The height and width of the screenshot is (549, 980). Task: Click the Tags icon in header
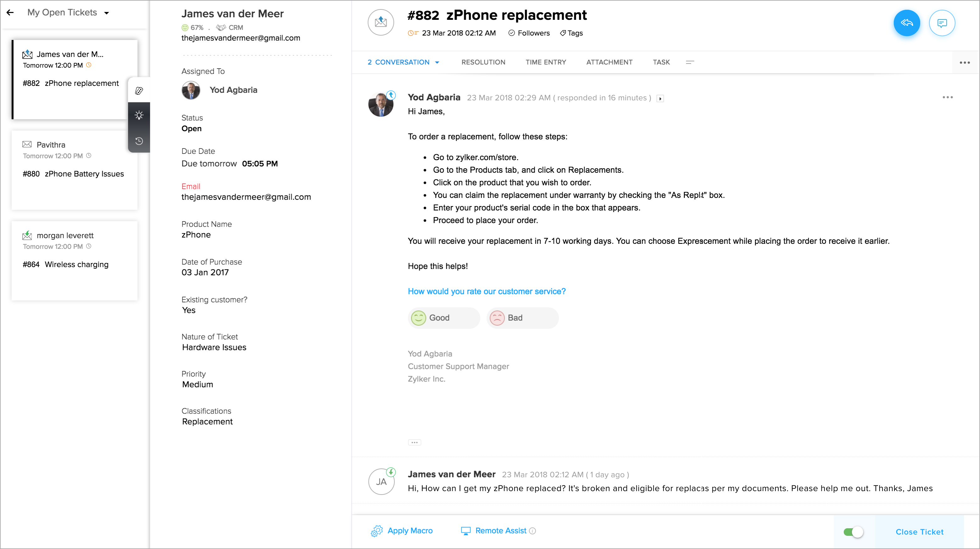coord(563,33)
